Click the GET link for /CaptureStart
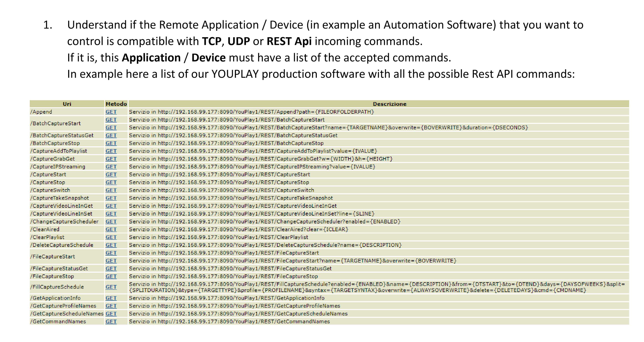Viewport: 644px width, 342px height. tap(111, 175)
